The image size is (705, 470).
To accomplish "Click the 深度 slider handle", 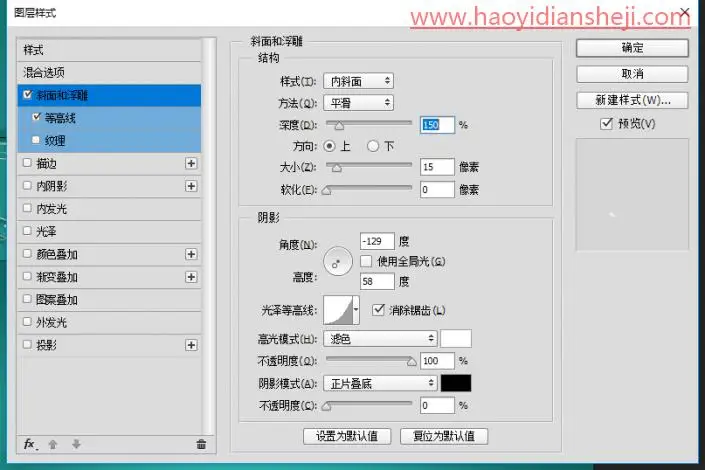I will [339, 126].
